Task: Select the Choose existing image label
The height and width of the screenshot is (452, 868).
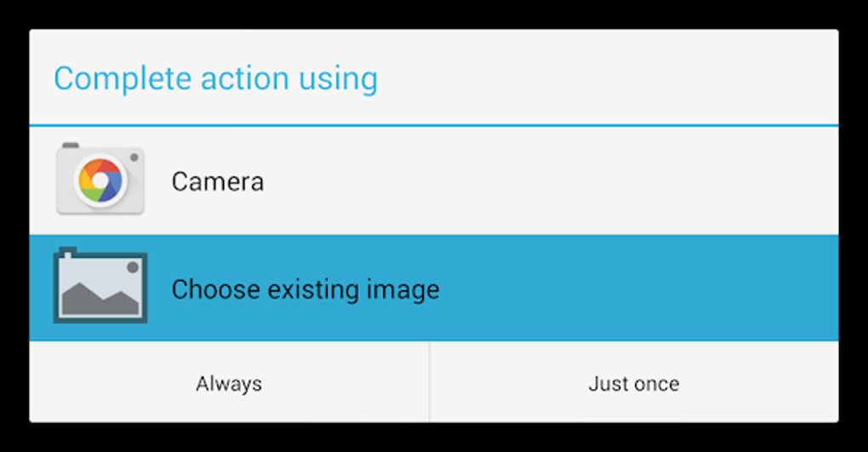Action: 306,289
